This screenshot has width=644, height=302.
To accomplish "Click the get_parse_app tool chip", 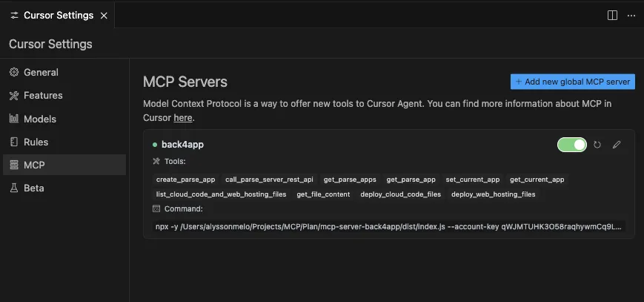I will pos(411,180).
